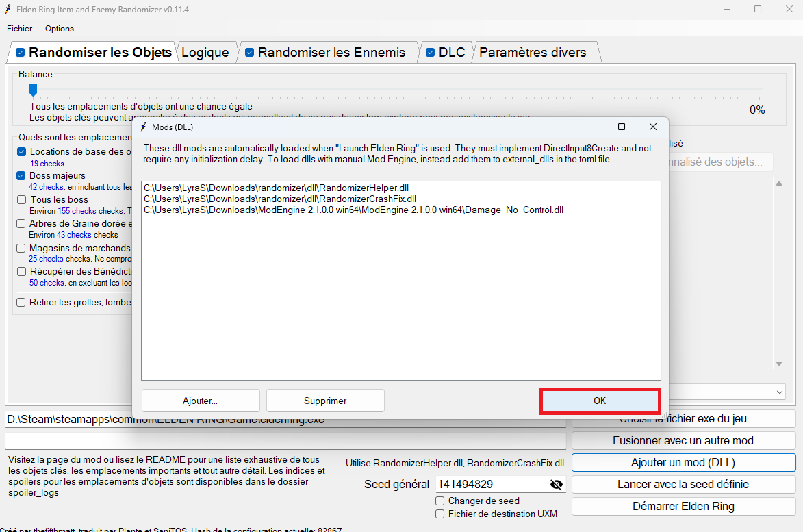Toggle the DLC tab checkbox

tap(430, 53)
